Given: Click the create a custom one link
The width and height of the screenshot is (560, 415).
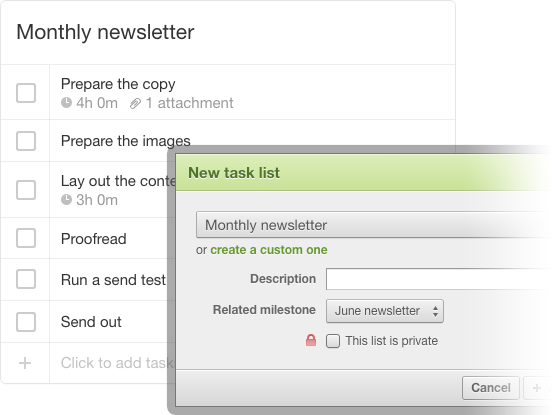Looking at the screenshot, I should pyautogui.click(x=269, y=250).
